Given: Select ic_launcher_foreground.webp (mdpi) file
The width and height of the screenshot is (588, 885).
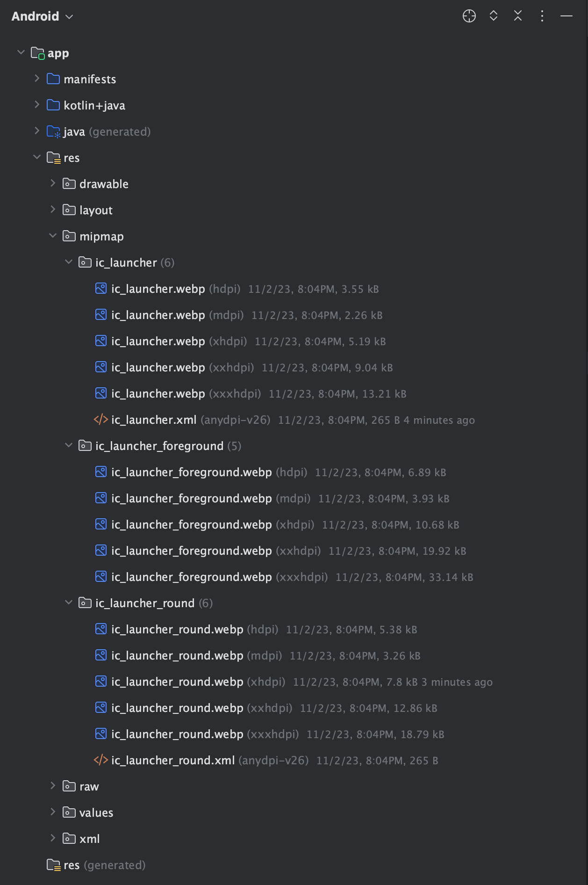Looking at the screenshot, I should click(x=272, y=499).
